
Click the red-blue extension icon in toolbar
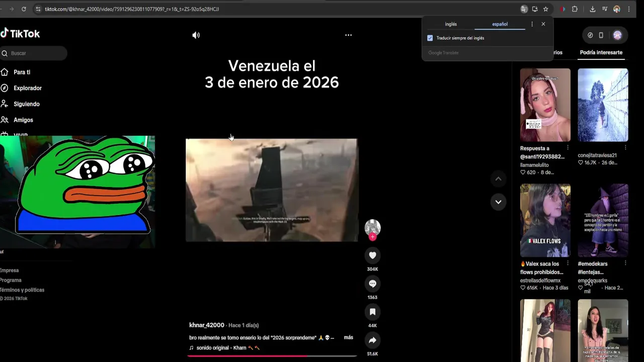tap(562, 9)
